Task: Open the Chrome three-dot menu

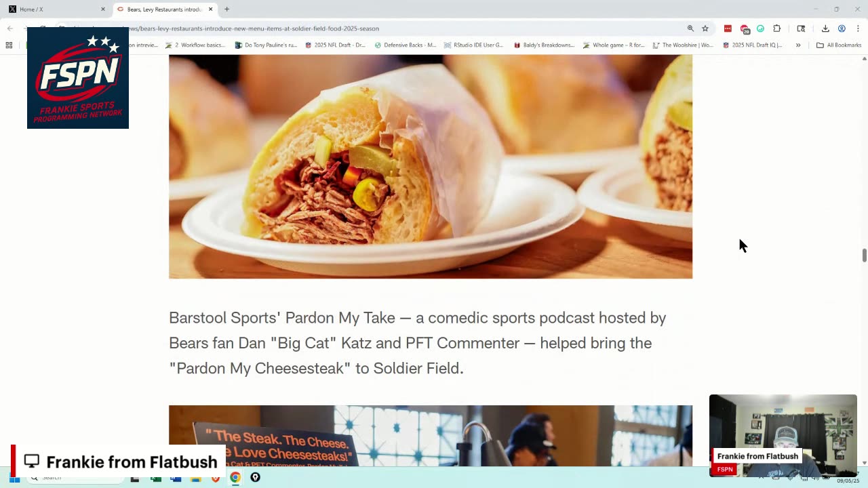Action: point(858,28)
